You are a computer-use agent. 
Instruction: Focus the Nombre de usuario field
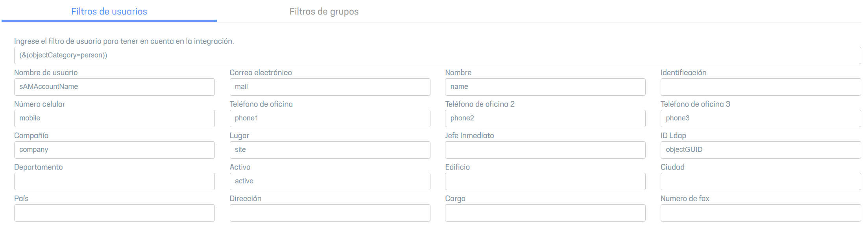click(x=114, y=87)
